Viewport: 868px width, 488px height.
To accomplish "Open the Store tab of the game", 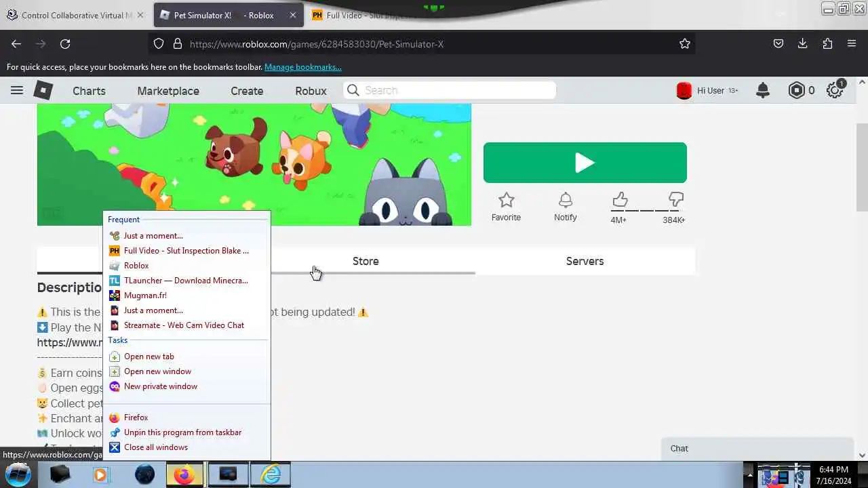I will (366, 261).
